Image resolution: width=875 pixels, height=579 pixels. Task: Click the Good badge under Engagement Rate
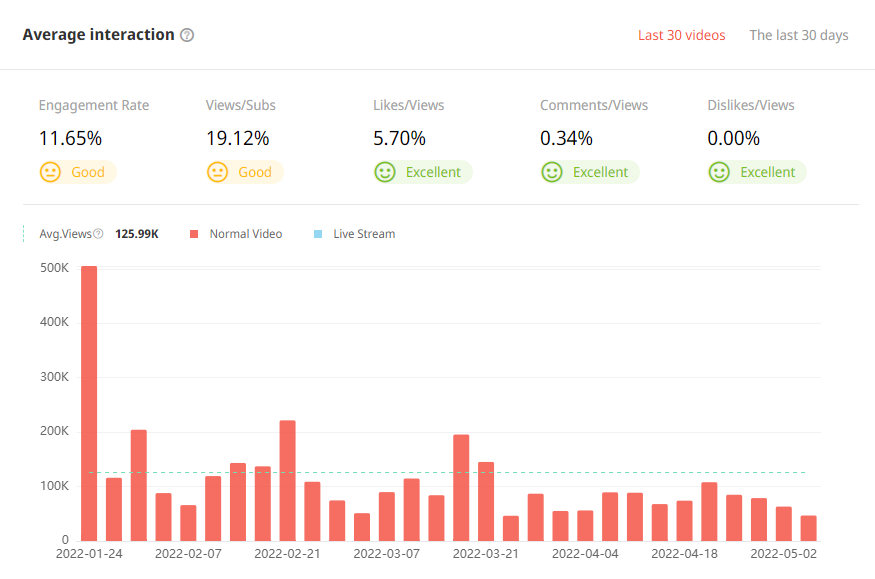pos(87,172)
